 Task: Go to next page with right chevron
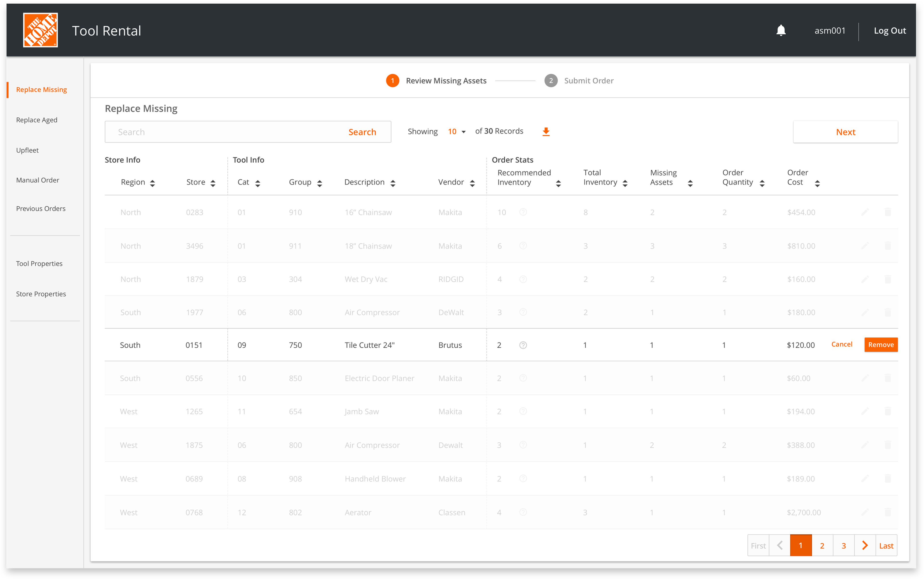point(865,545)
